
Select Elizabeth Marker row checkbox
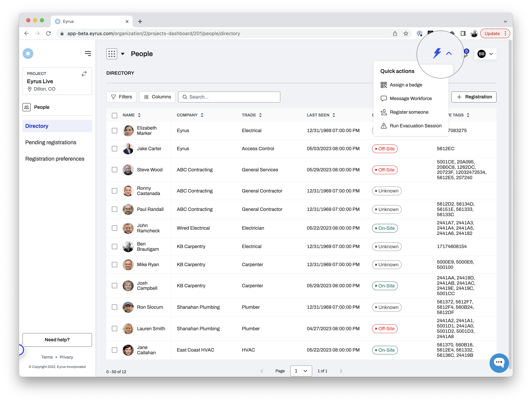(115, 131)
